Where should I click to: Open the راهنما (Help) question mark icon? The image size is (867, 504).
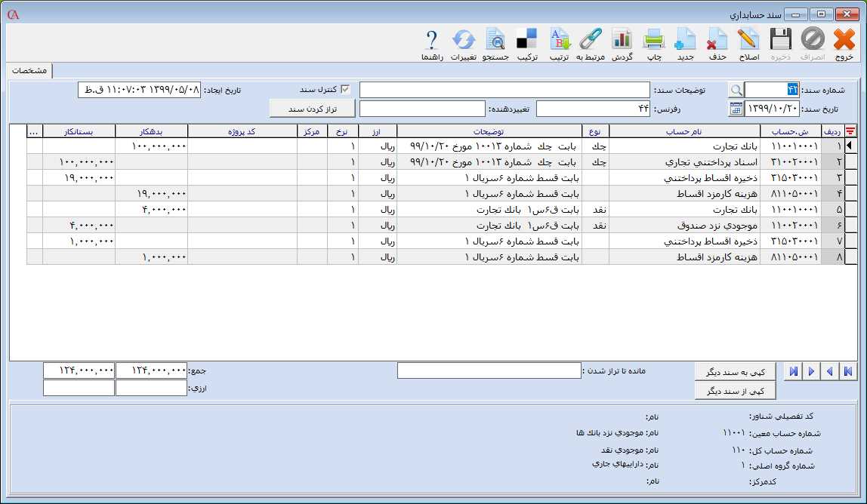[431, 41]
